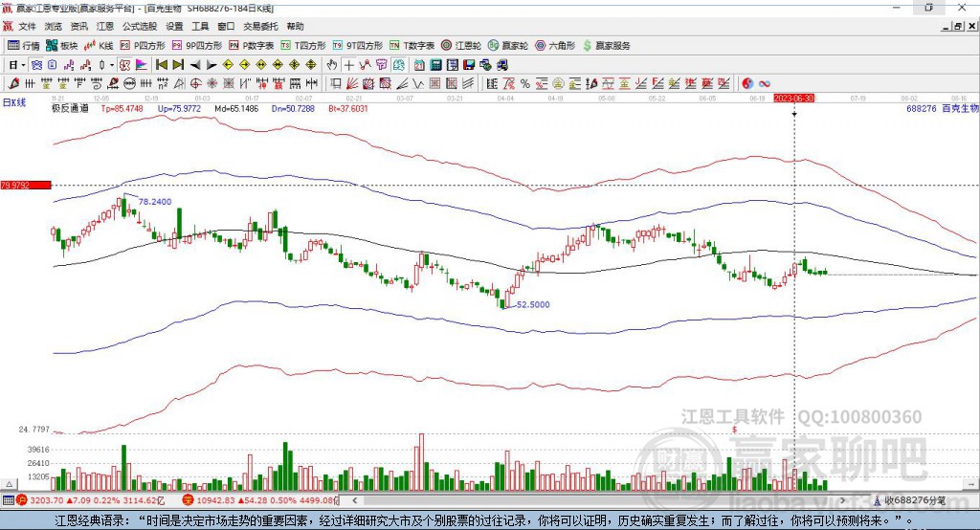Select the red pen drawing tool
980x530 pixels.
click(13, 83)
